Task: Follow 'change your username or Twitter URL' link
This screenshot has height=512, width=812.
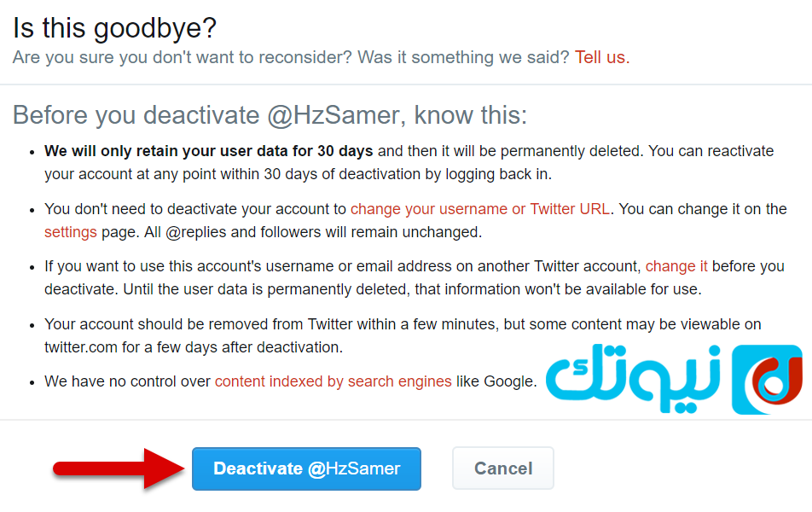Action: pyautogui.click(x=480, y=209)
